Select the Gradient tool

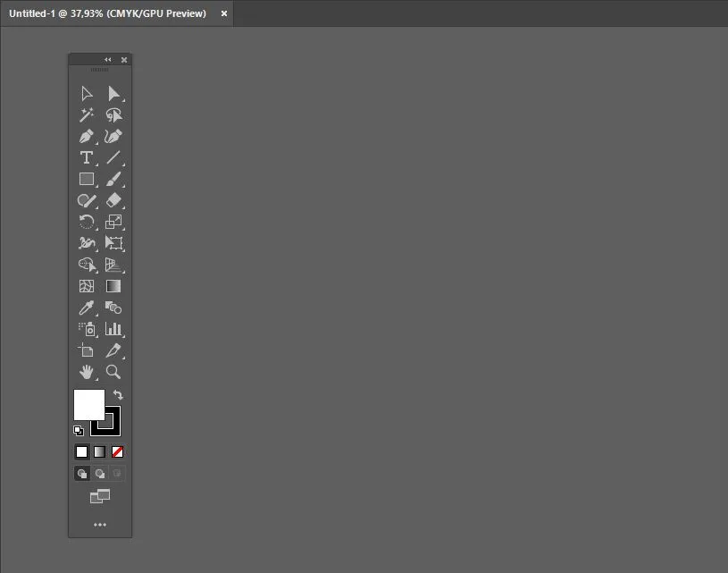(x=113, y=286)
